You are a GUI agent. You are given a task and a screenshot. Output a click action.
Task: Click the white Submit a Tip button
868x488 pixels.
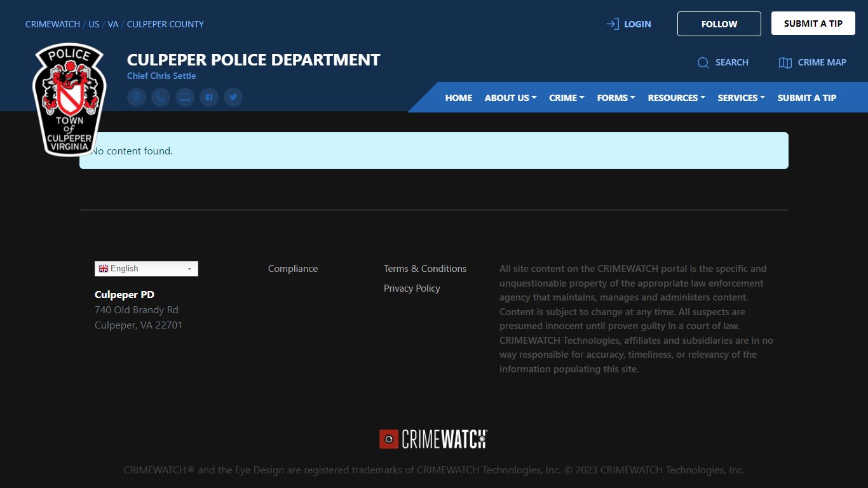(x=813, y=24)
